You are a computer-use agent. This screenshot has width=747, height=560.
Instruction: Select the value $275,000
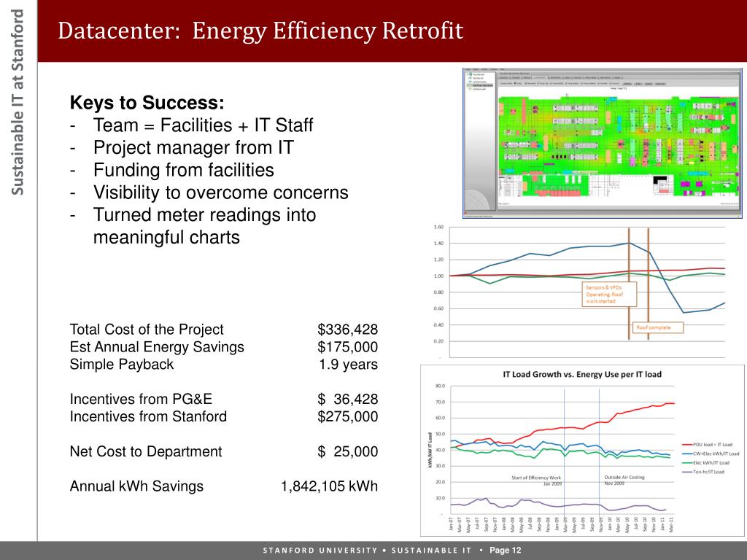pyautogui.click(x=347, y=416)
